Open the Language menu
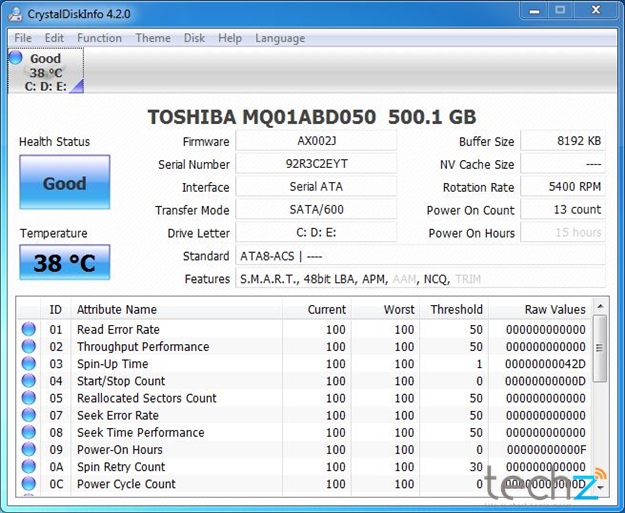Image resolution: width=625 pixels, height=513 pixels. pos(280,38)
